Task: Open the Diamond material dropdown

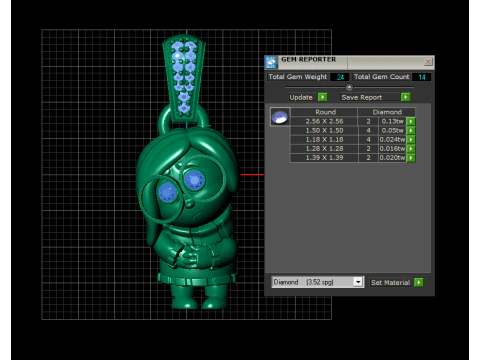Action: pos(358,282)
